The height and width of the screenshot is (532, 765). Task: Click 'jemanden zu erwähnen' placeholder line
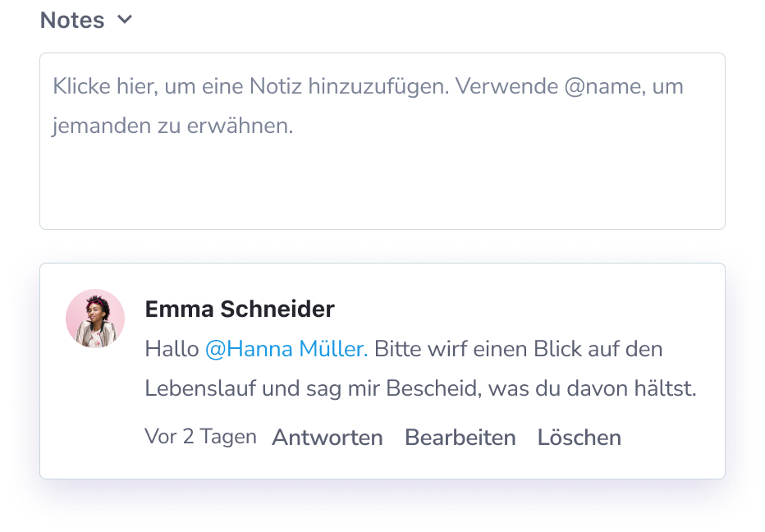coord(172,126)
